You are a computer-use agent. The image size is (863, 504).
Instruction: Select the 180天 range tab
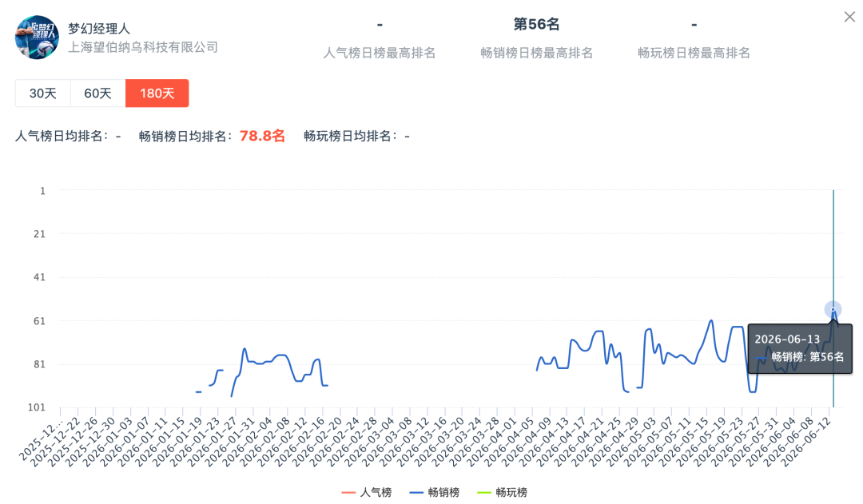coord(157,93)
